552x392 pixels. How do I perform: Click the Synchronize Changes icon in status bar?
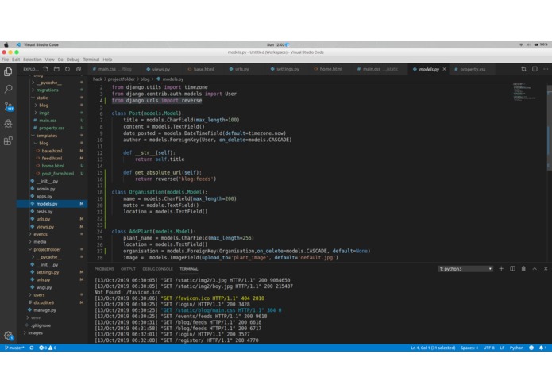tap(32, 348)
